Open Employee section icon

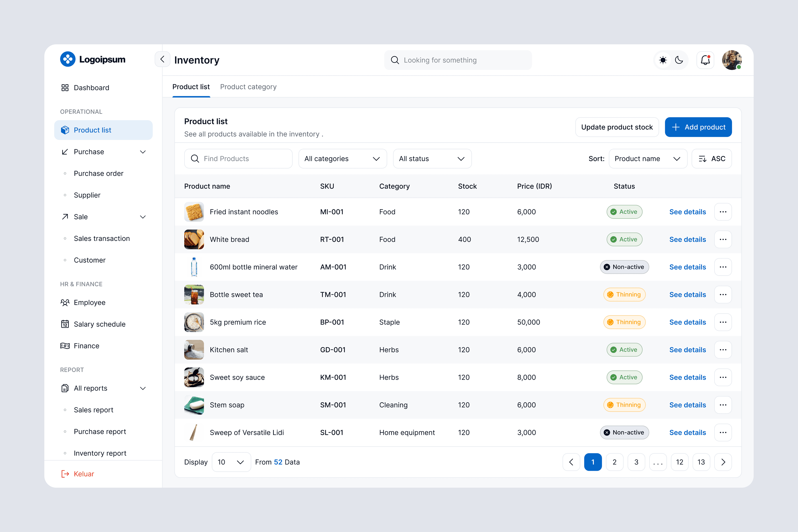point(65,302)
